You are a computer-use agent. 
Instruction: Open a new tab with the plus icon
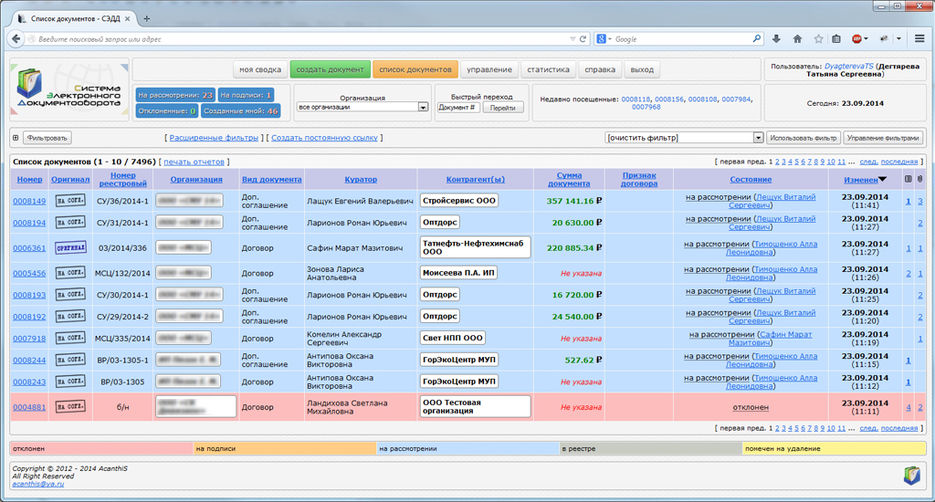click(x=147, y=18)
